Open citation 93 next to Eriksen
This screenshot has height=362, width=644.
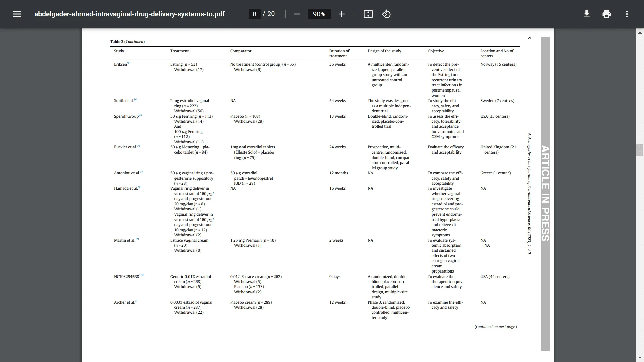pyautogui.click(x=129, y=63)
